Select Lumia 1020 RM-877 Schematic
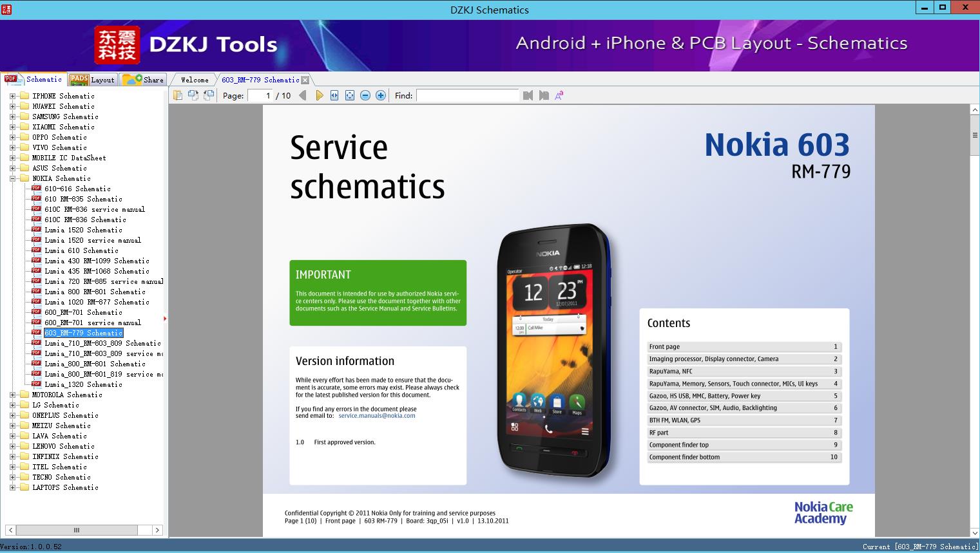 (x=97, y=302)
